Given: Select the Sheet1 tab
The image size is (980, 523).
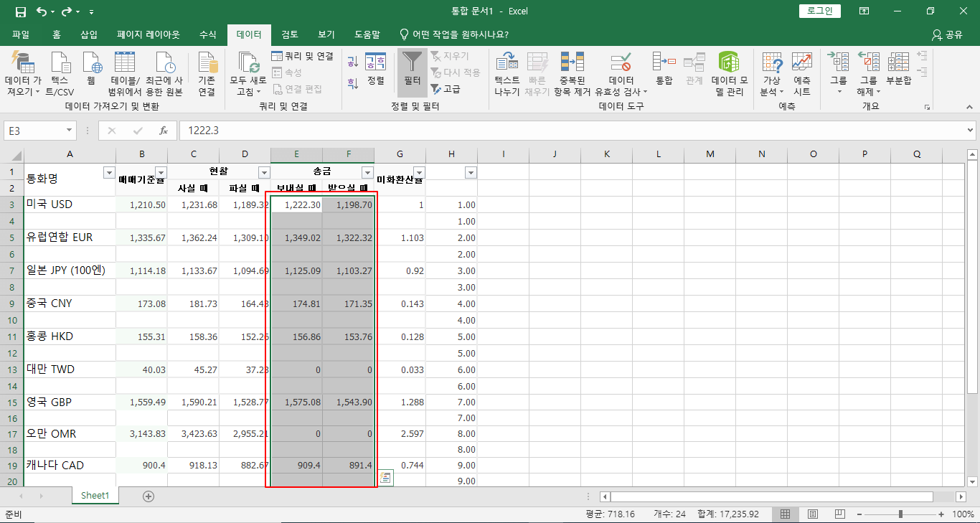Looking at the screenshot, I should 95,496.
